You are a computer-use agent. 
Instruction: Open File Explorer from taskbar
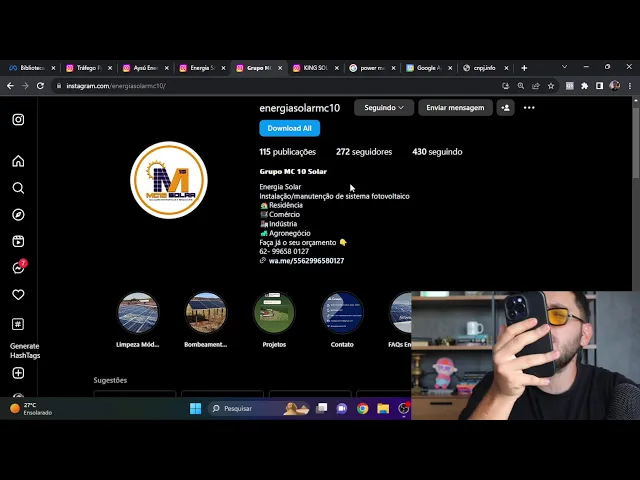[383, 408]
